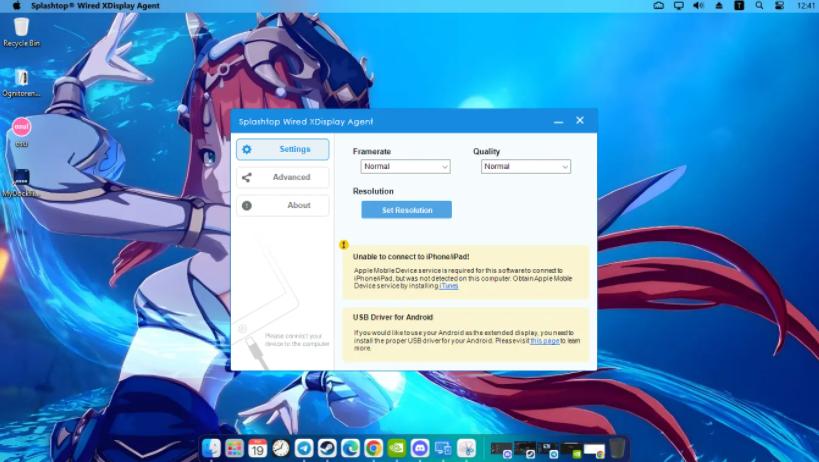Screen dimensions: 819x462
Task: Click the Advanced share icon
Action: pyautogui.click(x=247, y=177)
